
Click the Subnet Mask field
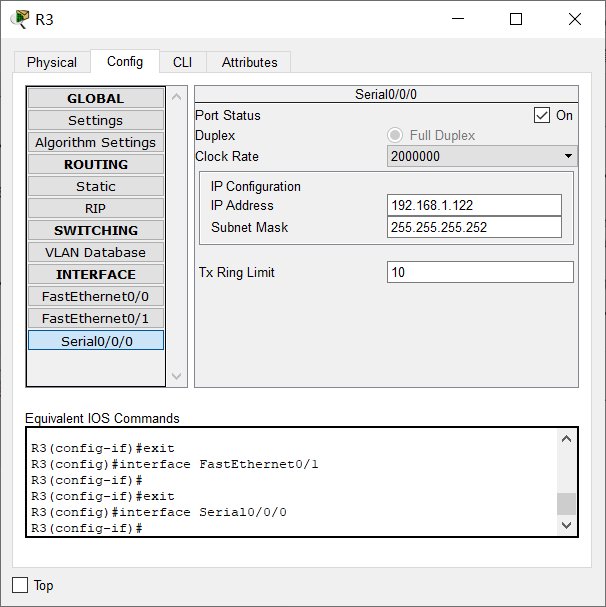[474, 227]
